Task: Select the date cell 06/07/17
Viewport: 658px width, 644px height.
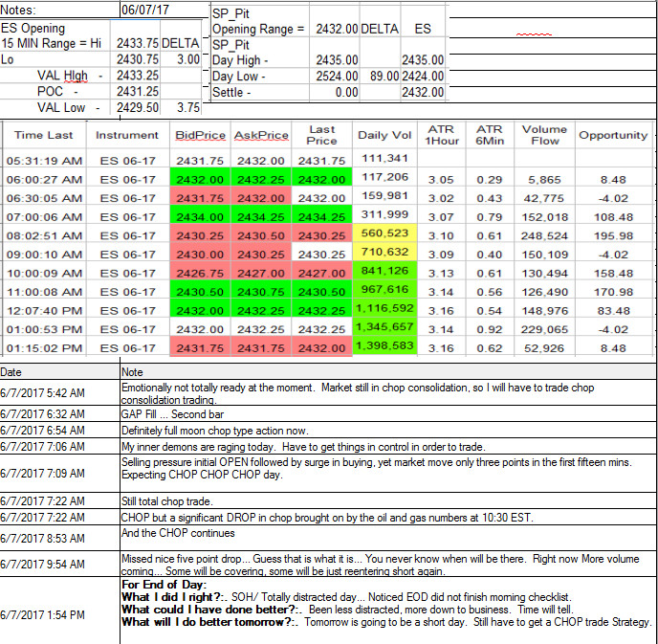Action: click(x=144, y=10)
